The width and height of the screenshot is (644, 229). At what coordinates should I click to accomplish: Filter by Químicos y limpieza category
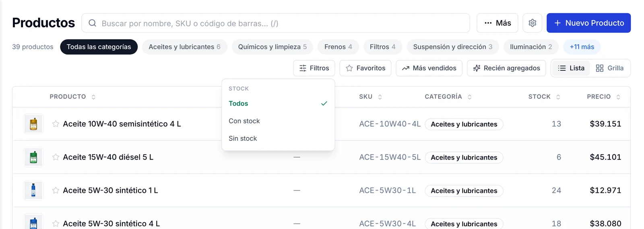(272, 47)
